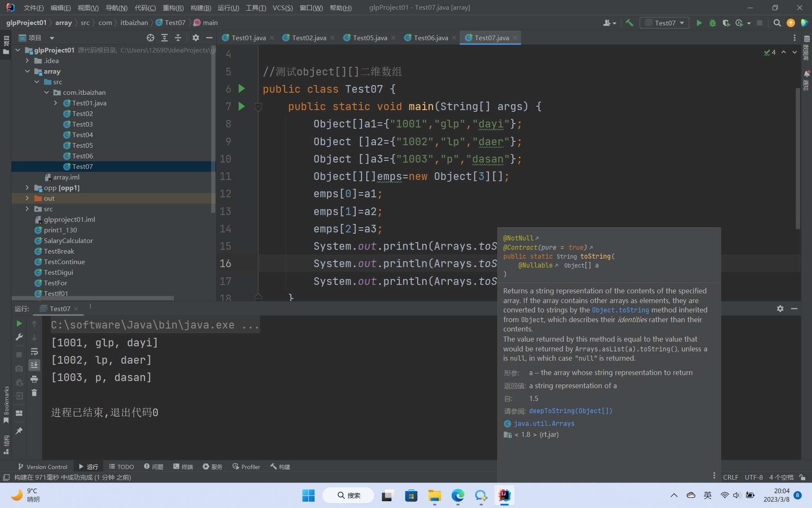This screenshot has width=812, height=508.
Task: Expand the opp module folder
Action: (27, 188)
